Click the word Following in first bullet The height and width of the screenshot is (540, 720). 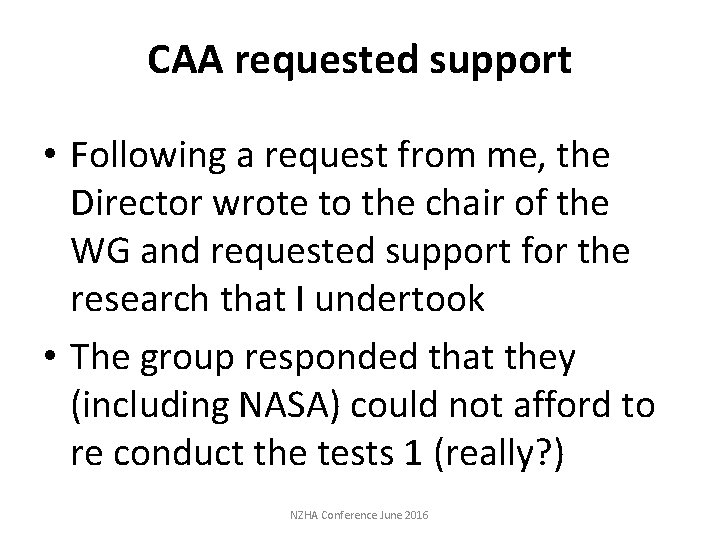148,157
